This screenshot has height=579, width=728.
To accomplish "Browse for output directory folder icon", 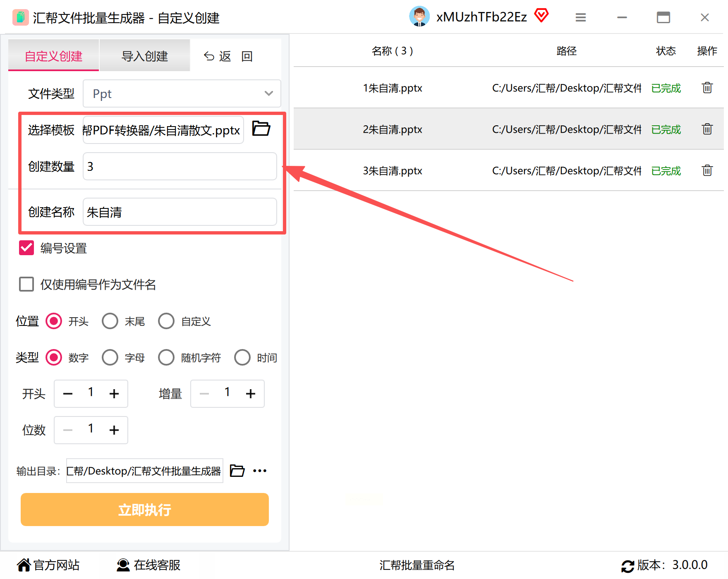I will [237, 471].
